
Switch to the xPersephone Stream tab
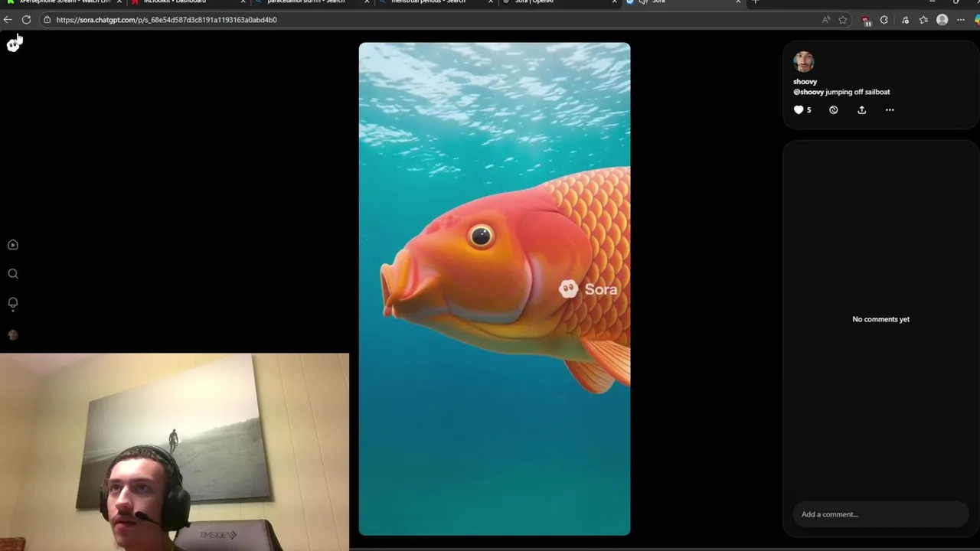pyautogui.click(x=63, y=2)
